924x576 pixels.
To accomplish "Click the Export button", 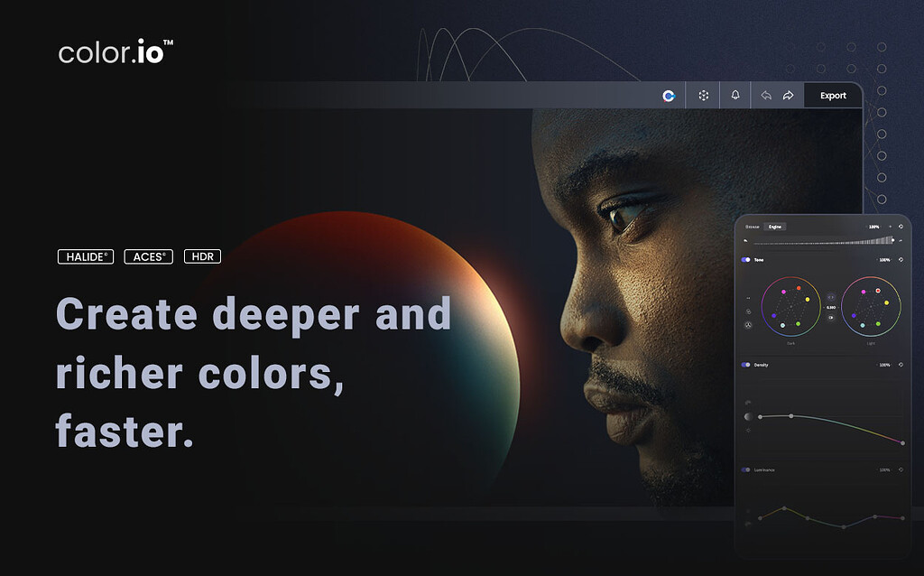I will point(831,95).
